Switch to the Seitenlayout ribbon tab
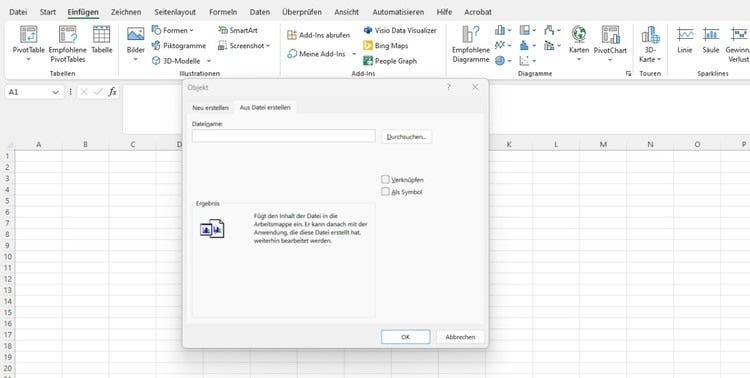 pos(176,12)
